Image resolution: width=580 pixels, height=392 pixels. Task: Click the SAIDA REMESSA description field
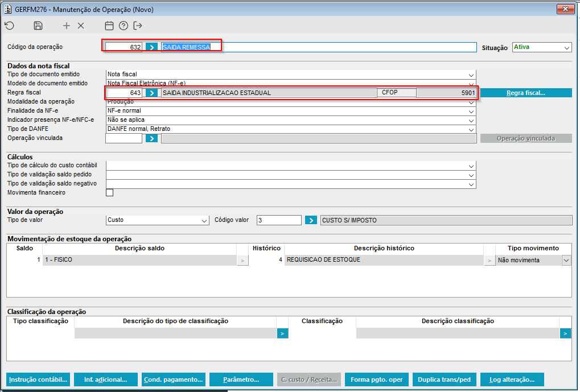tap(319, 47)
